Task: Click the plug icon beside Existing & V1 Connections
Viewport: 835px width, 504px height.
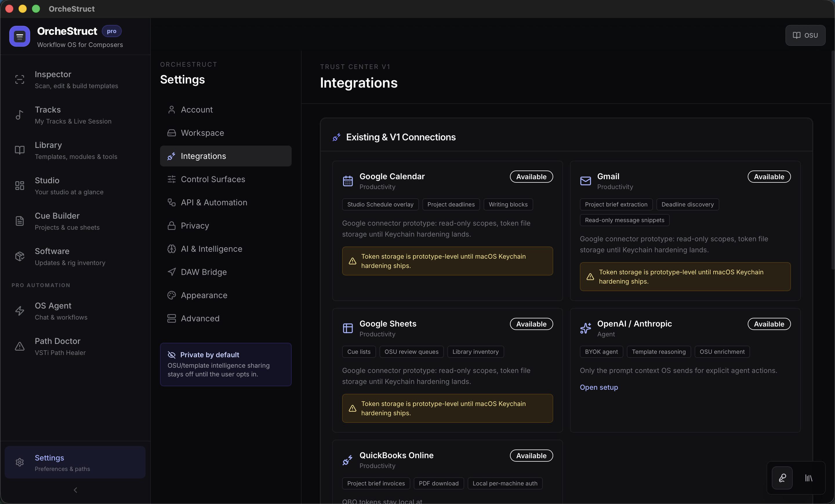Action: 337,137
